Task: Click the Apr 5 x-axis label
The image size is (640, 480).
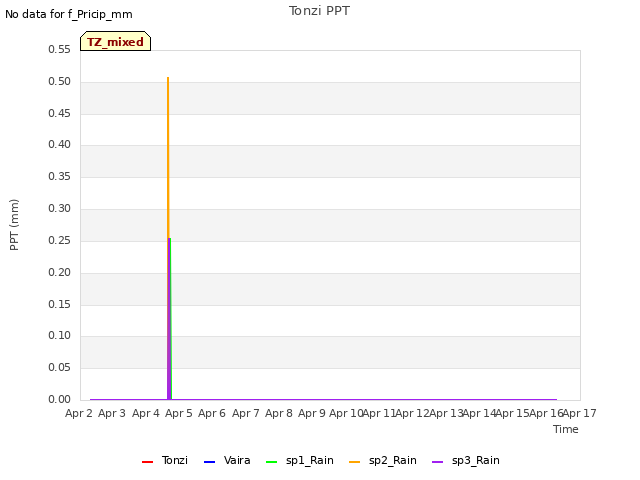Action: (179, 413)
